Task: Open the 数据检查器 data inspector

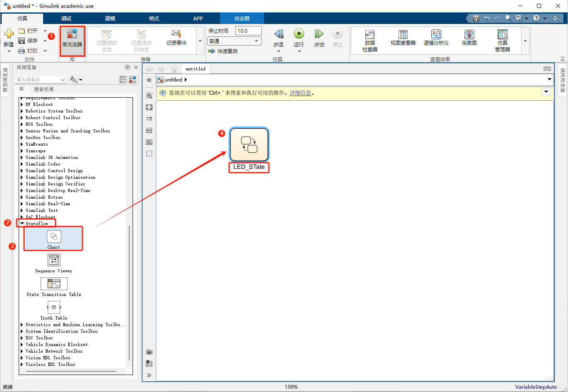Action: click(370, 41)
